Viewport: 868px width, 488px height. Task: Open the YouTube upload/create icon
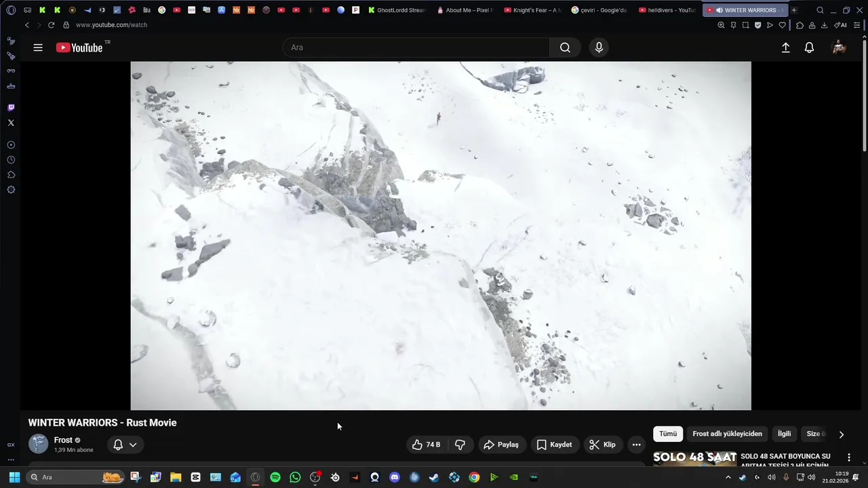tap(785, 47)
